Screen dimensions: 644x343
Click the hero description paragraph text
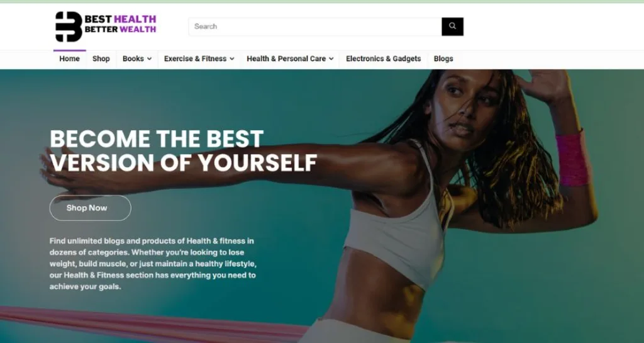(153, 264)
